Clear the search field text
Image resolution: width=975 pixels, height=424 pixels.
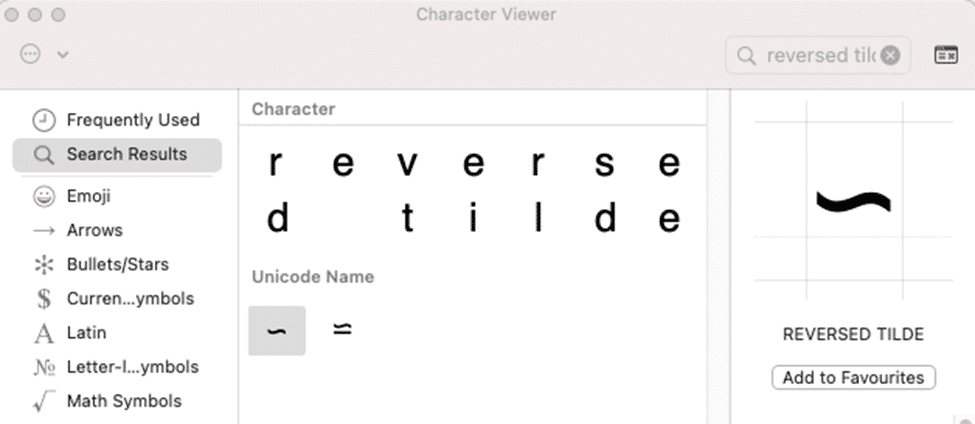890,55
